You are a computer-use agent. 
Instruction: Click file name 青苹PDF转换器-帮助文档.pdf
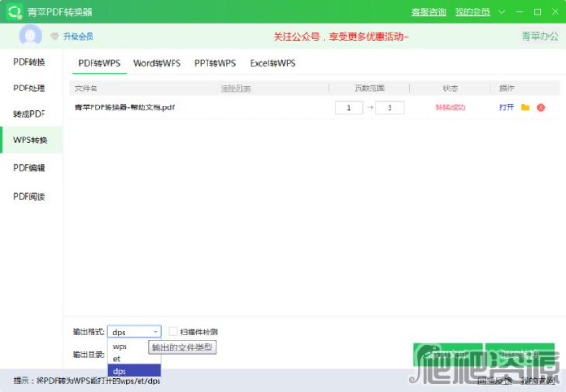coord(125,107)
